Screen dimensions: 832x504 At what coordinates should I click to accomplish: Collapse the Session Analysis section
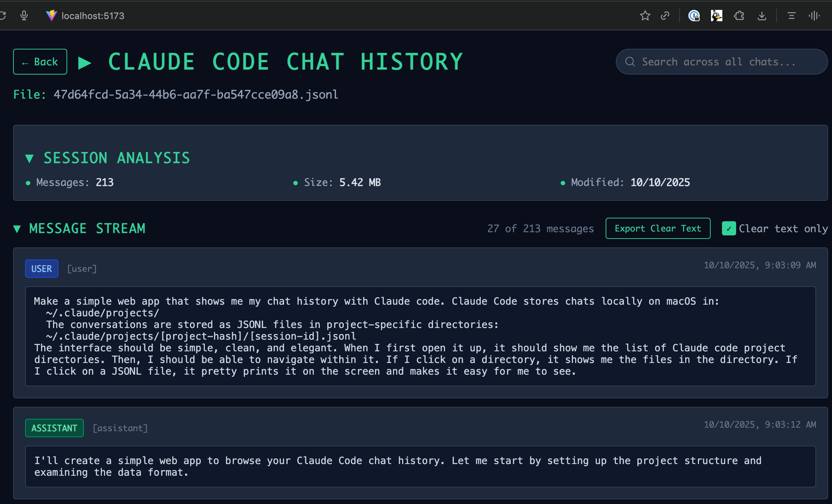(x=30, y=158)
